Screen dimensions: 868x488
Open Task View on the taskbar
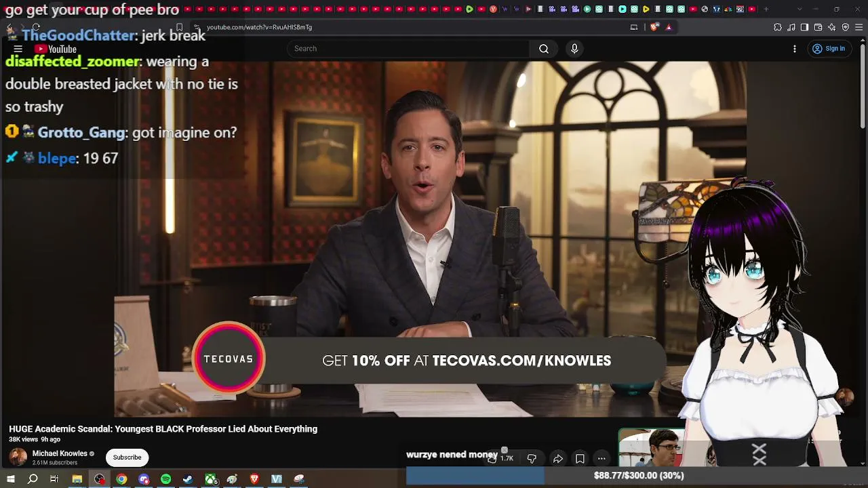54,479
